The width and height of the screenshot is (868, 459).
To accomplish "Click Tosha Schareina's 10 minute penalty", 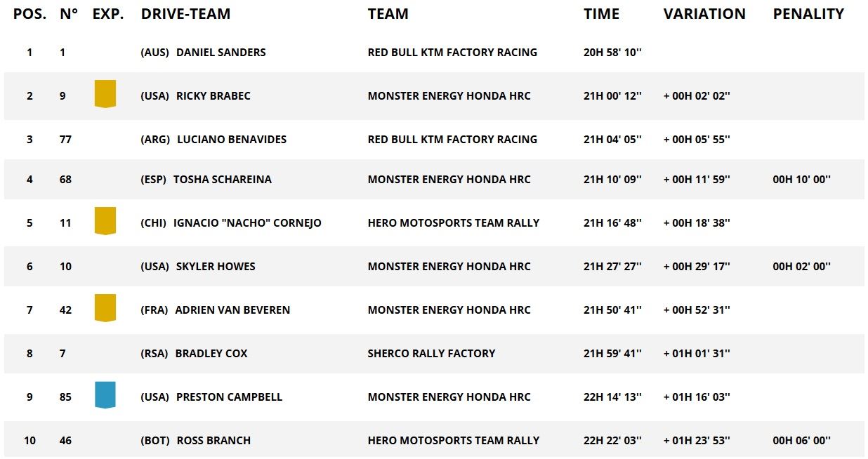I will [x=801, y=180].
